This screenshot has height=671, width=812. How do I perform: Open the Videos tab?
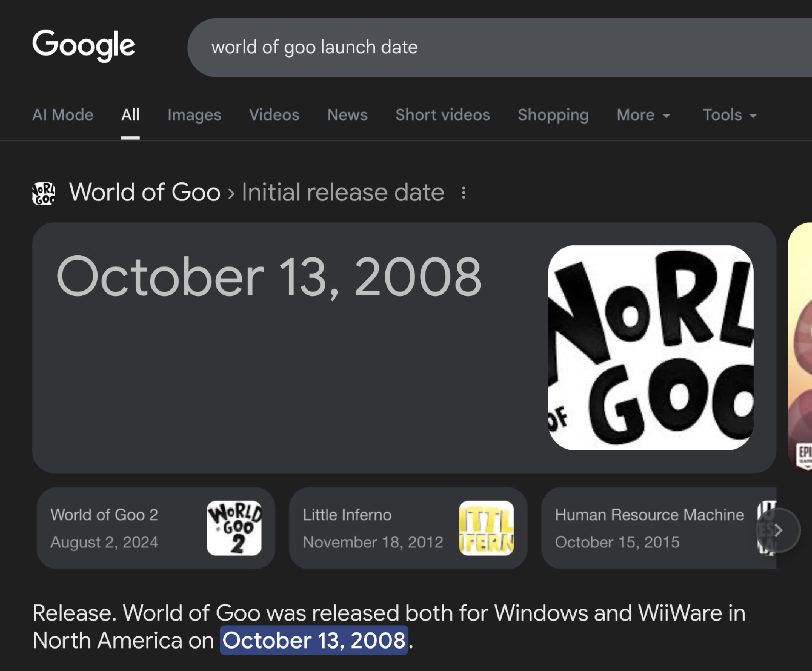274,115
